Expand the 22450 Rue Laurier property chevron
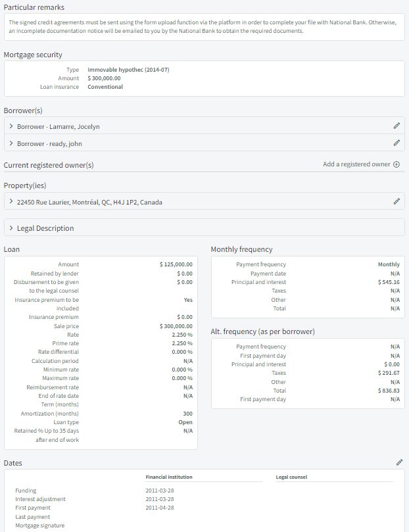Viewport: 409px width, 532px height. [x=11, y=201]
